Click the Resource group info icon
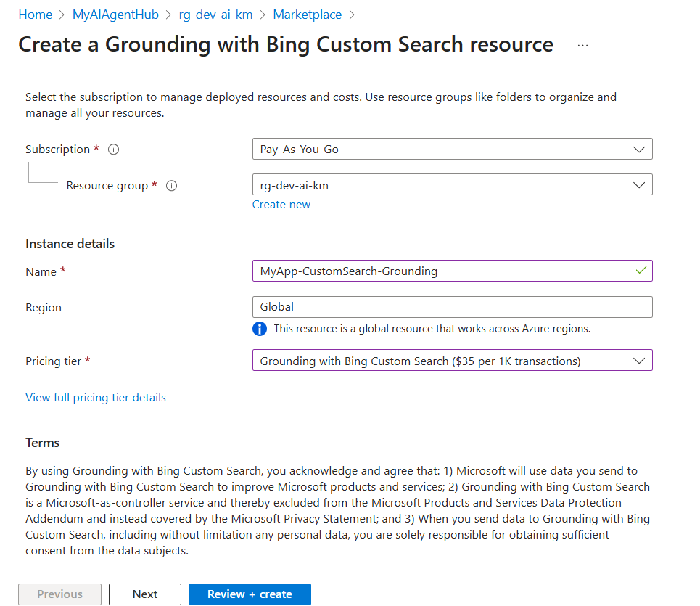The width and height of the screenshot is (700, 606). pyautogui.click(x=172, y=186)
